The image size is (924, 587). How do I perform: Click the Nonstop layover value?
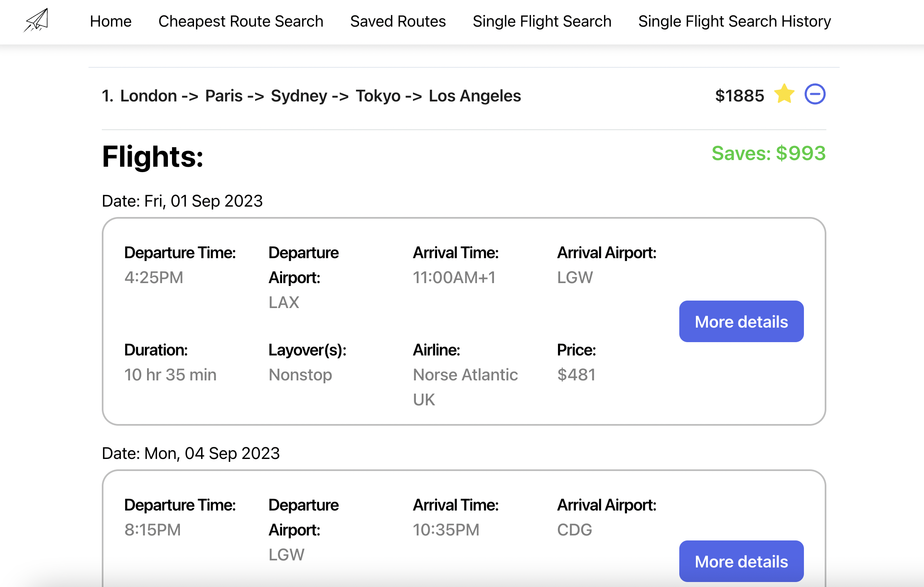pyautogui.click(x=300, y=375)
